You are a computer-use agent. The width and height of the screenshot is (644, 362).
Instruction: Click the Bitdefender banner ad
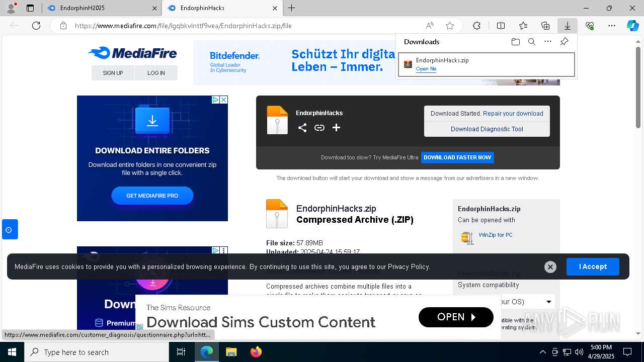294,62
